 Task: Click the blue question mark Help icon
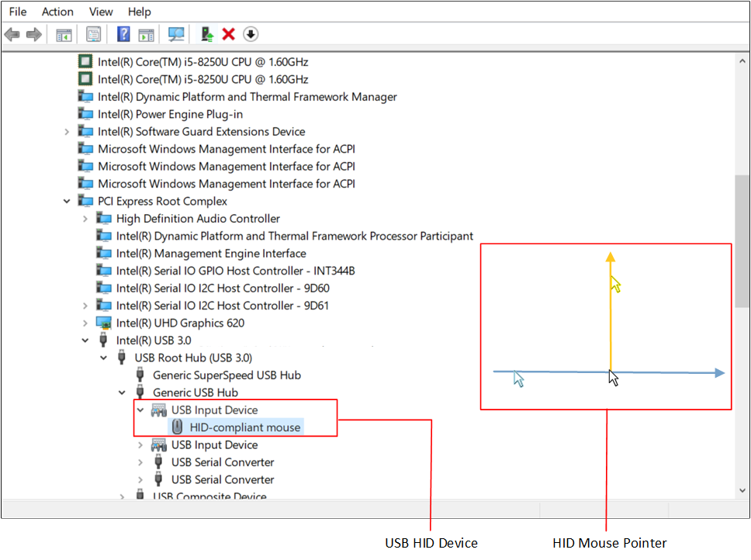coord(123,34)
